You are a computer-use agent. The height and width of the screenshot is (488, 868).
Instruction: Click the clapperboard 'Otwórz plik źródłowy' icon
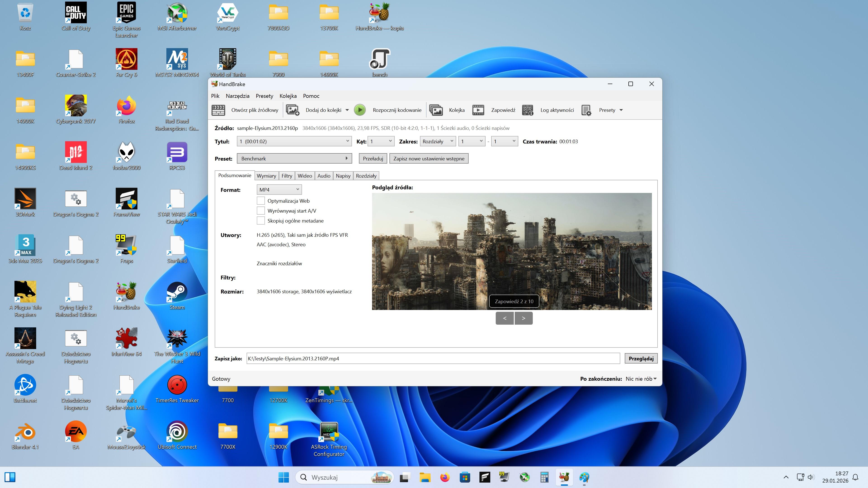pos(218,110)
